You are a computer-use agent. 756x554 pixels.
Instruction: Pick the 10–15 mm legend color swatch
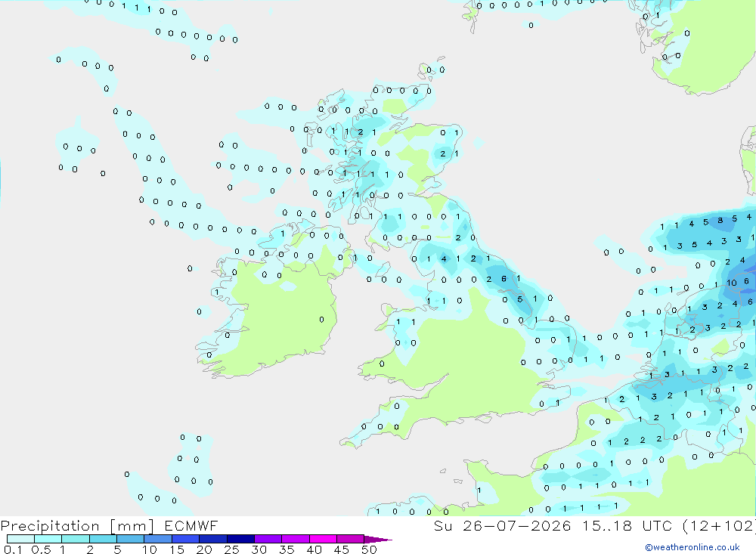pyautogui.click(x=158, y=539)
